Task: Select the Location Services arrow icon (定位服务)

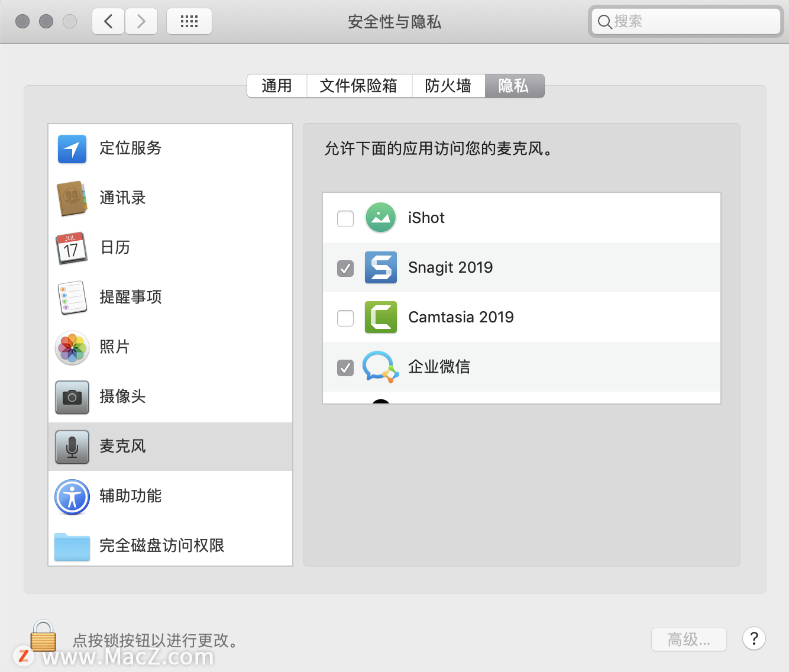Action: pyautogui.click(x=72, y=148)
